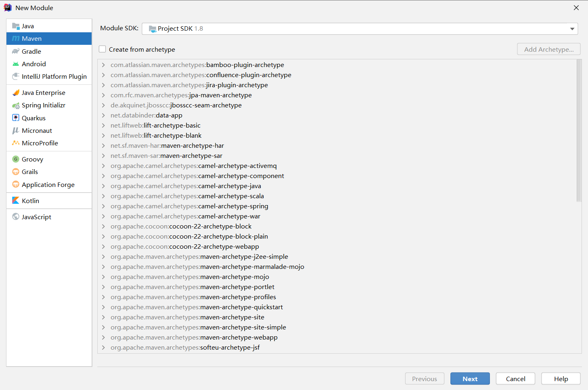
Task: Pick Application Forge module type
Action: (x=49, y=185)
